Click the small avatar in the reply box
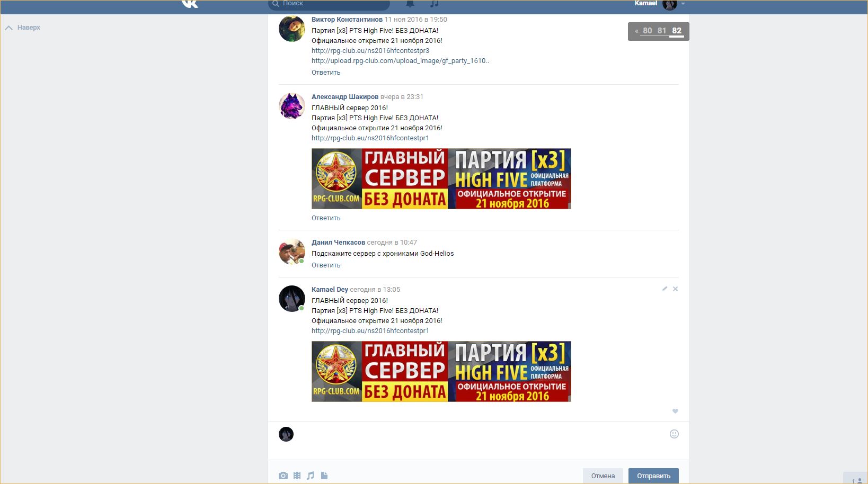868x484 pixels. [x=286, y=434]
